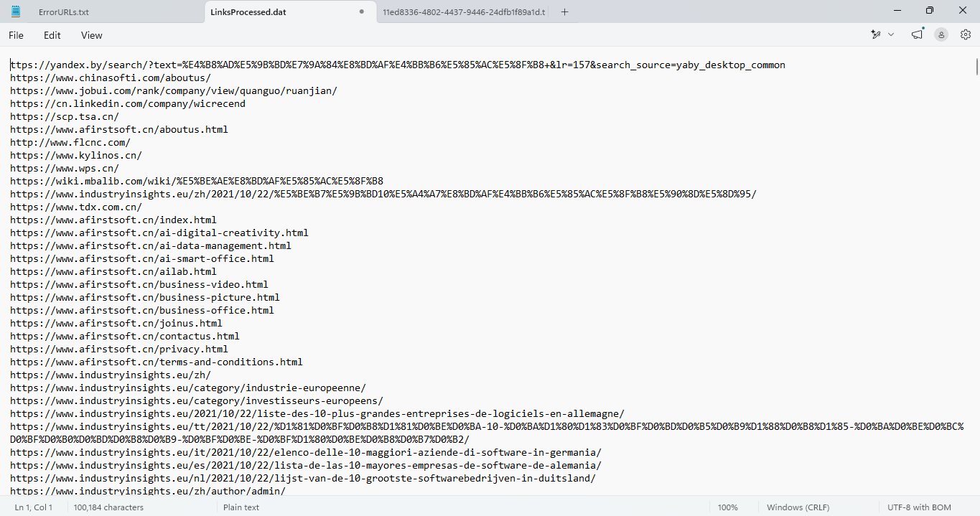Click the yandex.by search URL line
The image size is (980, 516).
click(x=398, y=65)
